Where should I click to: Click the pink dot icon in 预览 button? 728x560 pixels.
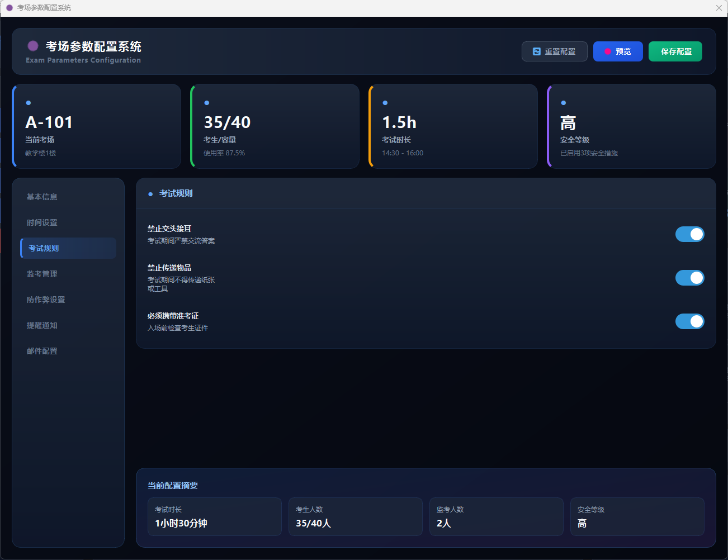coord(608,51)
